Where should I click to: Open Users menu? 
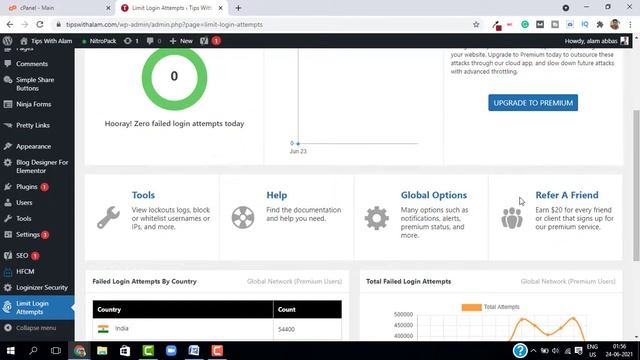[x=24, y=202]
